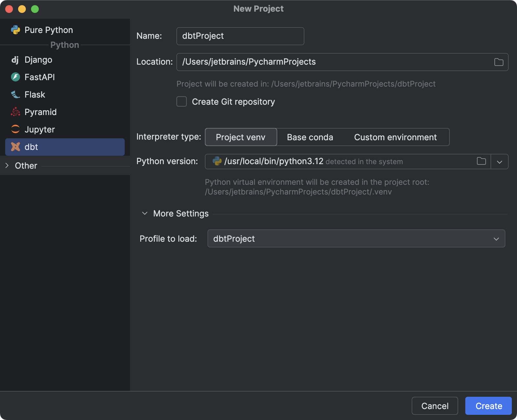
Task: Edit the project Name field
Action: [x=240, y=36]
